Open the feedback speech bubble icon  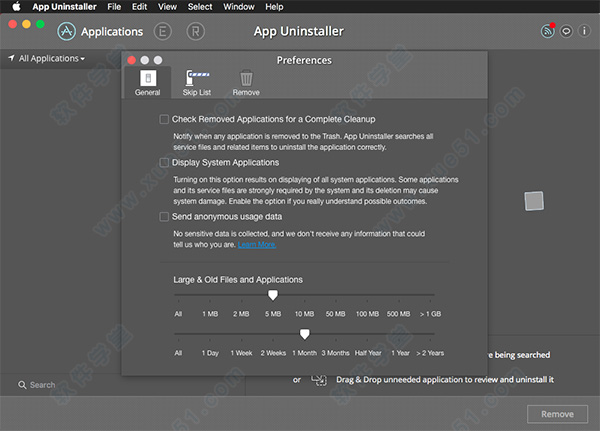tap(566, 31)
